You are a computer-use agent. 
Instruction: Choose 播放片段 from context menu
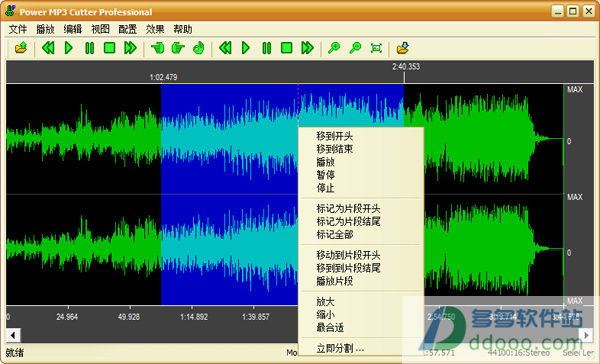click(334, 281)
